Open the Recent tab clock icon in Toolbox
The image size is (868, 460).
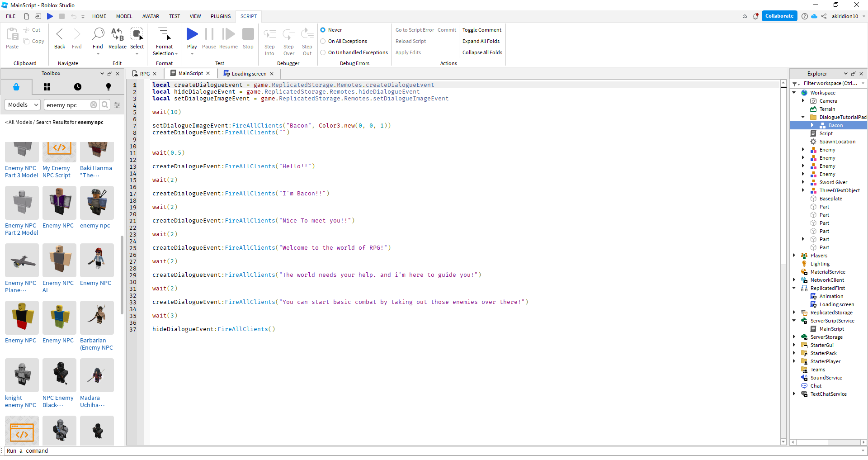[x=77, y=86]
